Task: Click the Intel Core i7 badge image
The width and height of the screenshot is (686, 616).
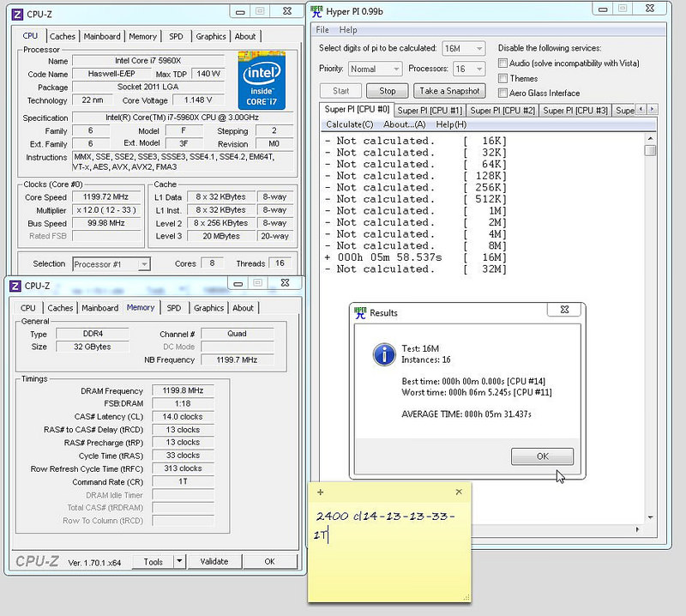Action: [262, 80]
